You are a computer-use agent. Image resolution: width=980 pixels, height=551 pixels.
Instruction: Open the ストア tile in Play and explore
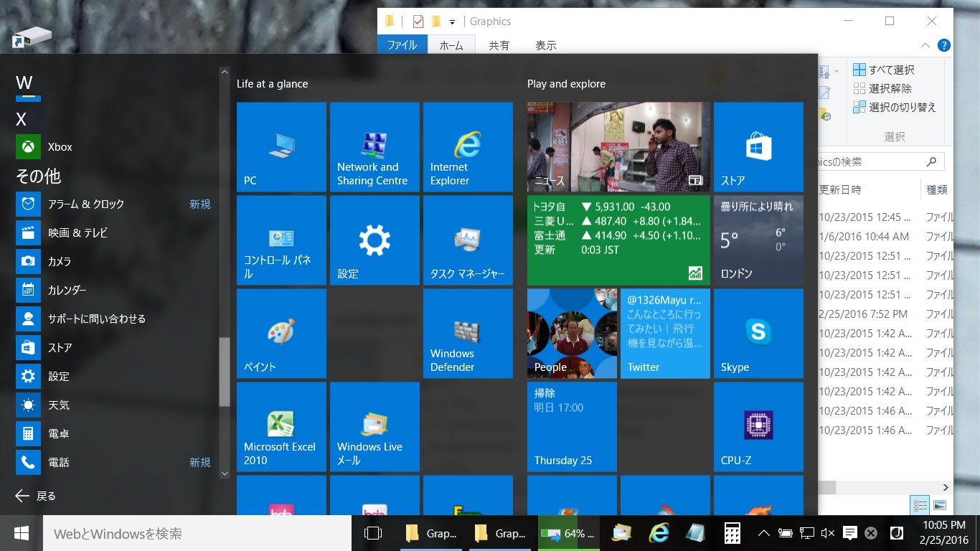click(758, 147)
